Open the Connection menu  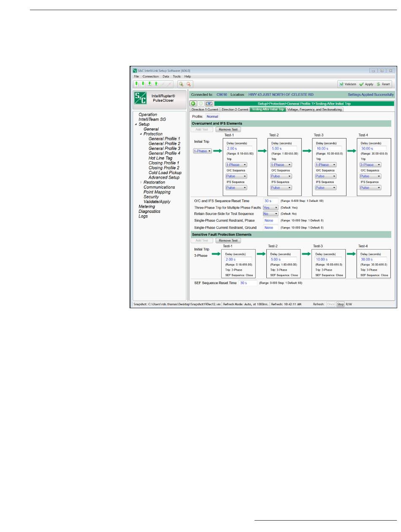(x=150, y=76)
